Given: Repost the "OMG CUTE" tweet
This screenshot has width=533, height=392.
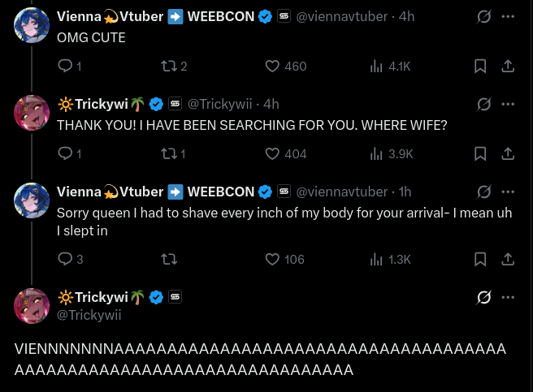Looking at the screenshot, I should click(169, 67).
